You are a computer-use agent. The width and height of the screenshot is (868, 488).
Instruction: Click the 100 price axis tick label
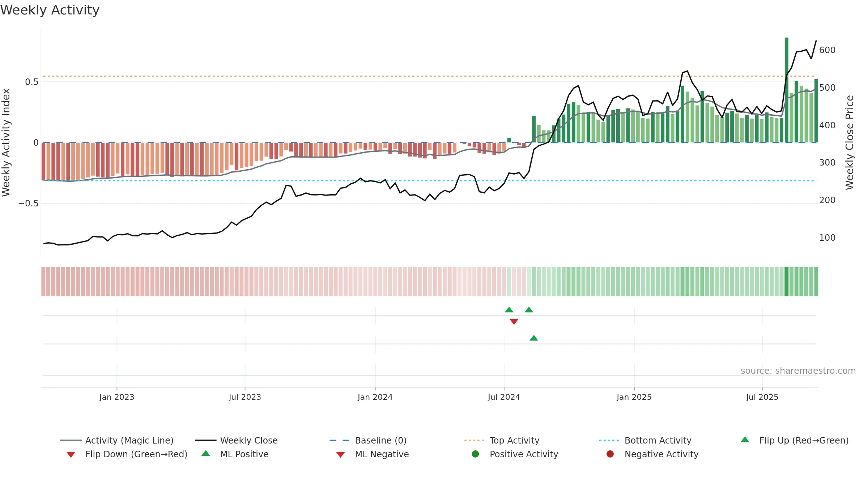[827, 238]
